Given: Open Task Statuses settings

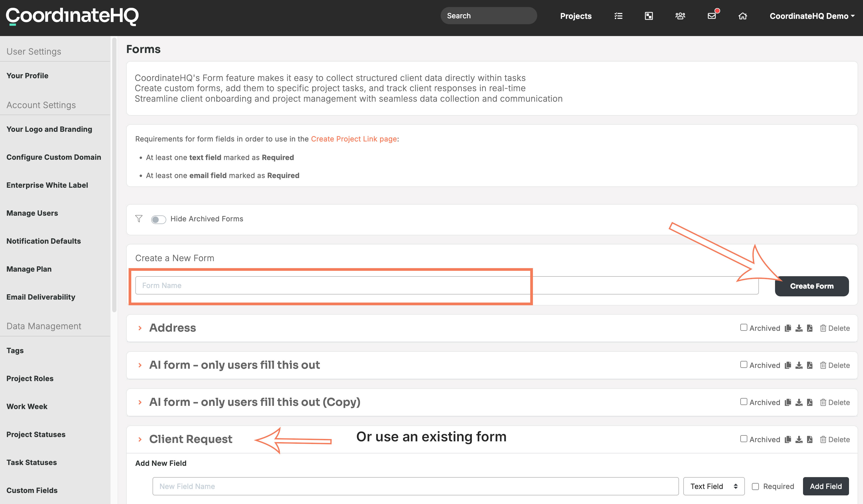Looking at the screenshot, I should click(x=32, y=462).
